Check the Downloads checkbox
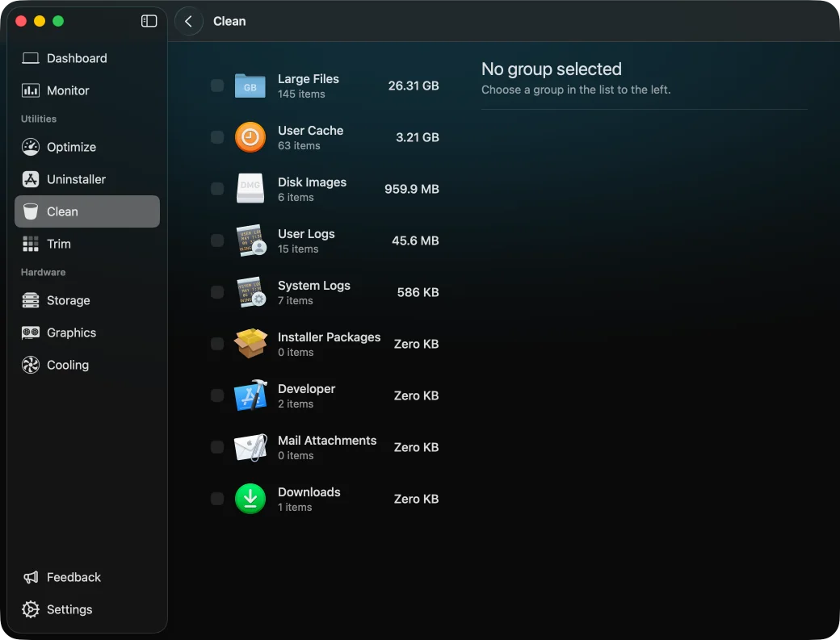Image resolution: width=840 pixels, height=640 pixels. [x=217, y=499]
